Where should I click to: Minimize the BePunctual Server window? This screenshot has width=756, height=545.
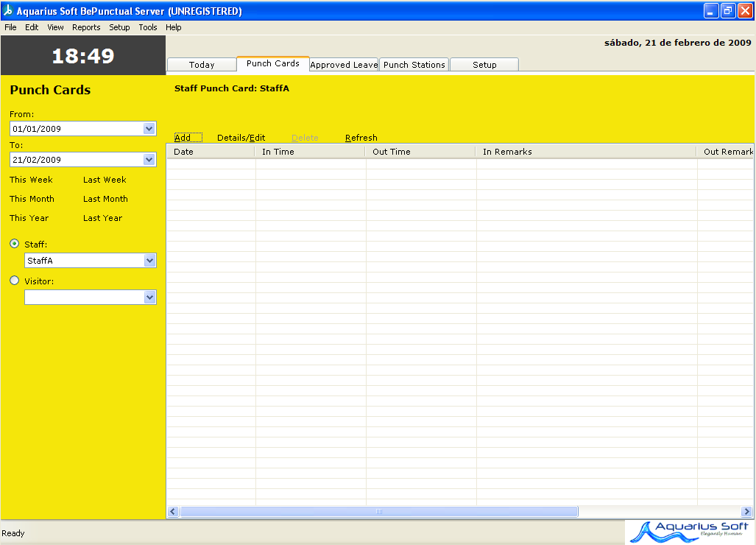tap(710, 10)
